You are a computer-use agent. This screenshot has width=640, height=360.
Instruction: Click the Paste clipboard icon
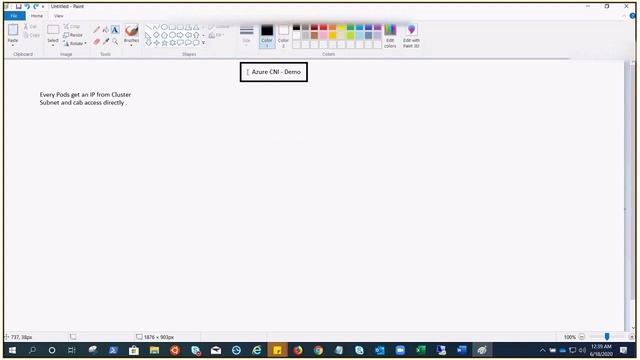[13, 30]
